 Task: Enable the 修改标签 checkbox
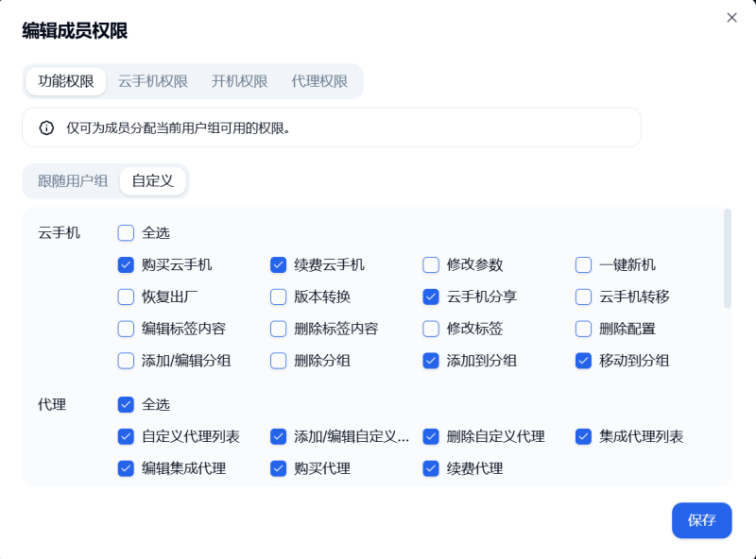tap(431, 329)
